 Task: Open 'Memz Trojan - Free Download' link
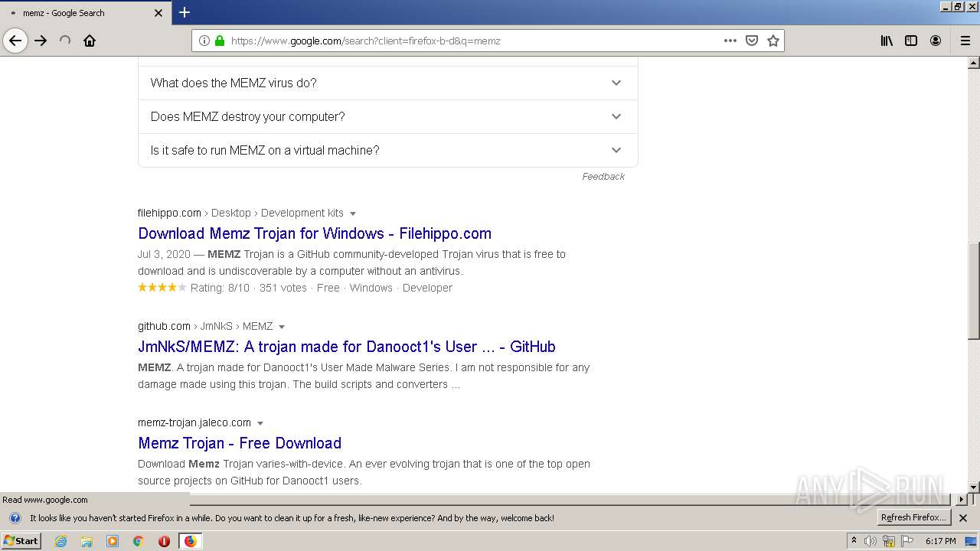(x=240, y=443)
